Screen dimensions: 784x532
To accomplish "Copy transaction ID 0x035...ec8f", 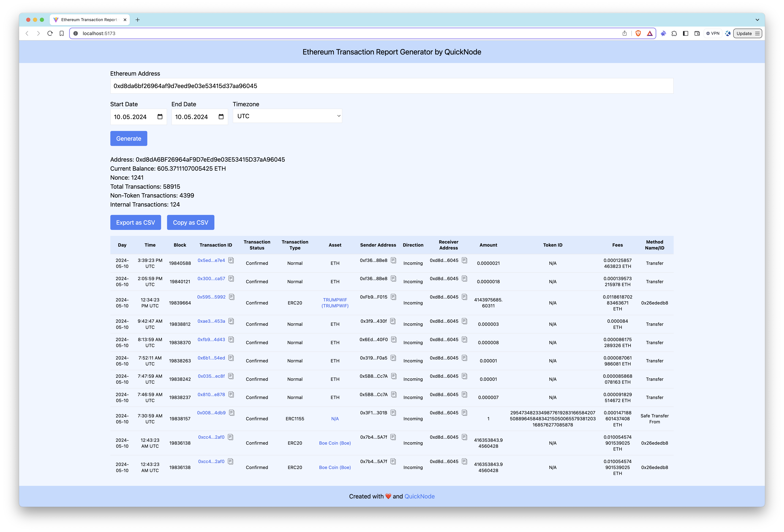I will 231,376.
